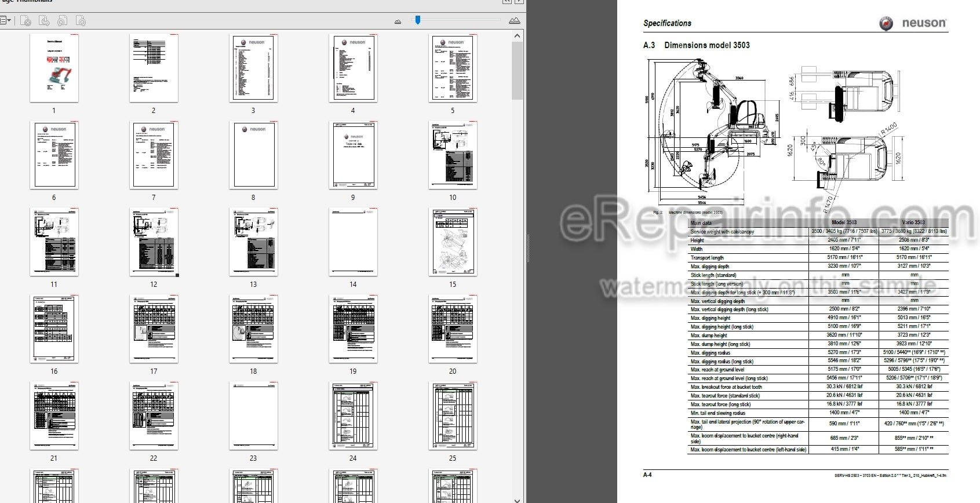Click the '30.3 kN / 6812 lbf' Model 3503 cell

click(844, 387)
